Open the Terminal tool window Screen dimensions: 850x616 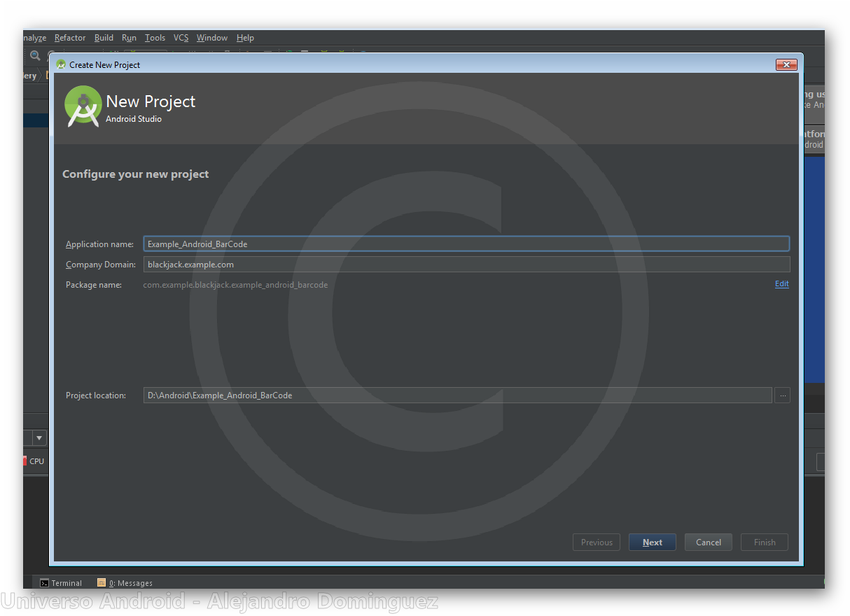[x=61, y=583]
